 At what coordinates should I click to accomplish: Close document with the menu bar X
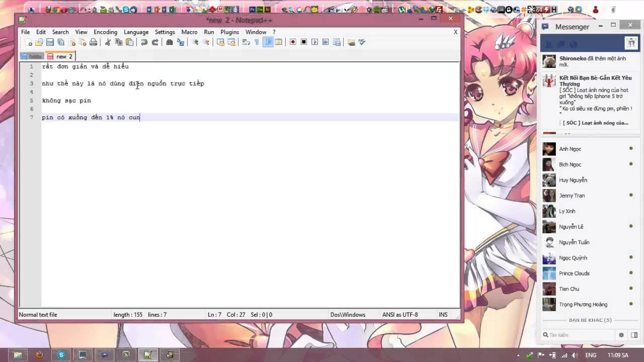tap(455, 32)
